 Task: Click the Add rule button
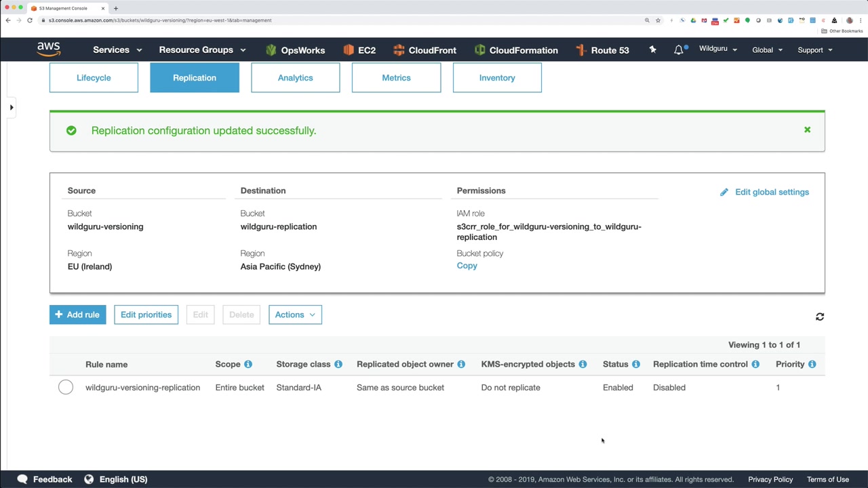pos(78,314)
